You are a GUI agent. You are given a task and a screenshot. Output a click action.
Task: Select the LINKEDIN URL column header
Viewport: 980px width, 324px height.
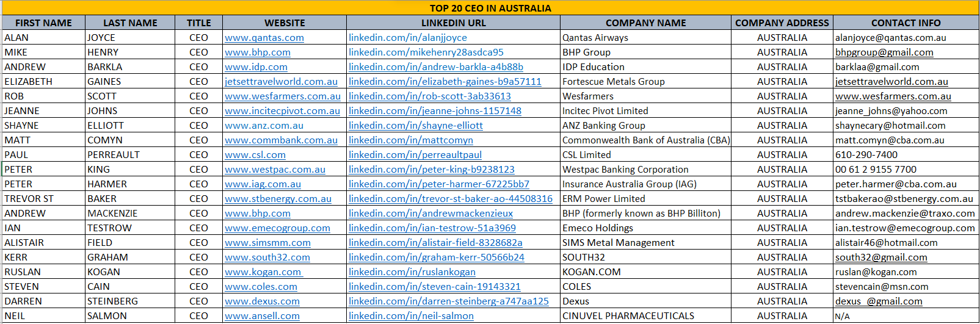(454, 23)
